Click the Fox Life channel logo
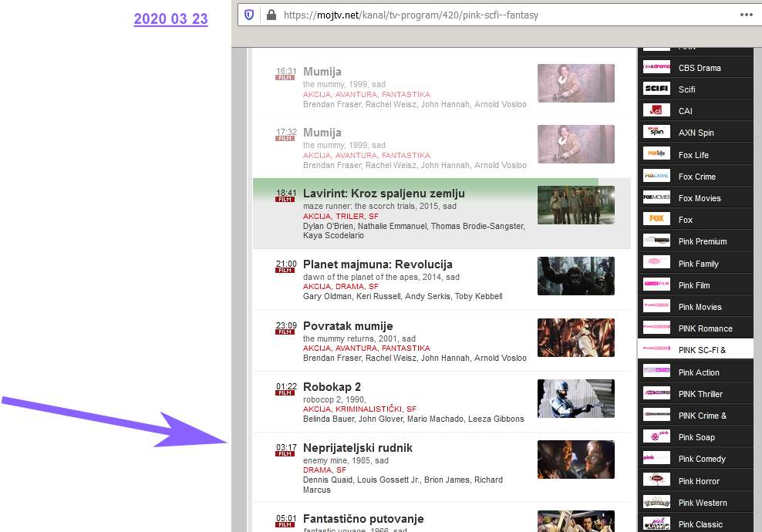 click(x=656, y=154)
